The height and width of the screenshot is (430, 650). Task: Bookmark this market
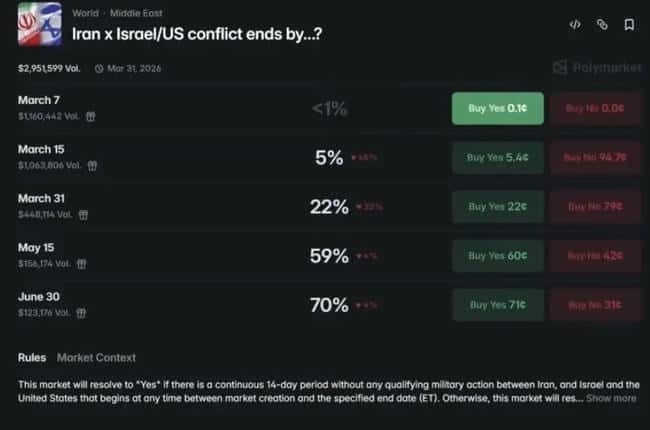(629, 24)
